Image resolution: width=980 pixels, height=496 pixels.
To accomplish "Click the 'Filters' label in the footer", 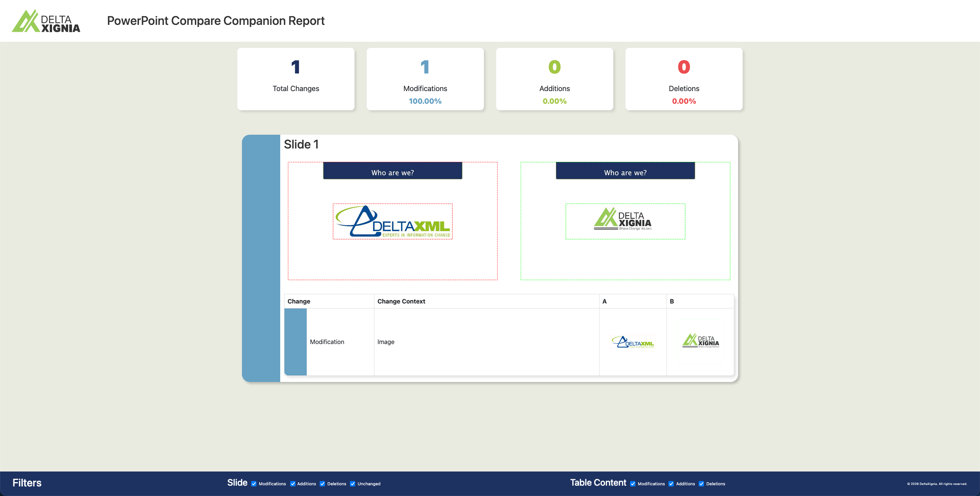I will (x=27, y=483).
